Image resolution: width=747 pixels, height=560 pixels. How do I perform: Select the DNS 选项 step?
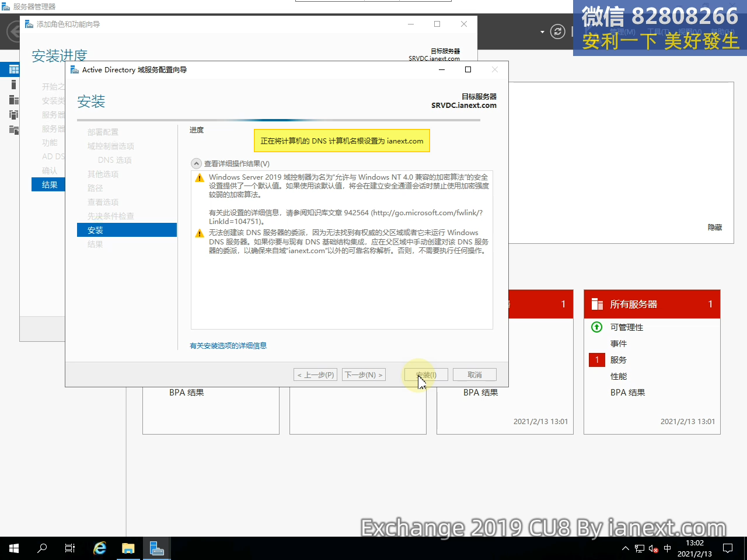click(115, 160)
